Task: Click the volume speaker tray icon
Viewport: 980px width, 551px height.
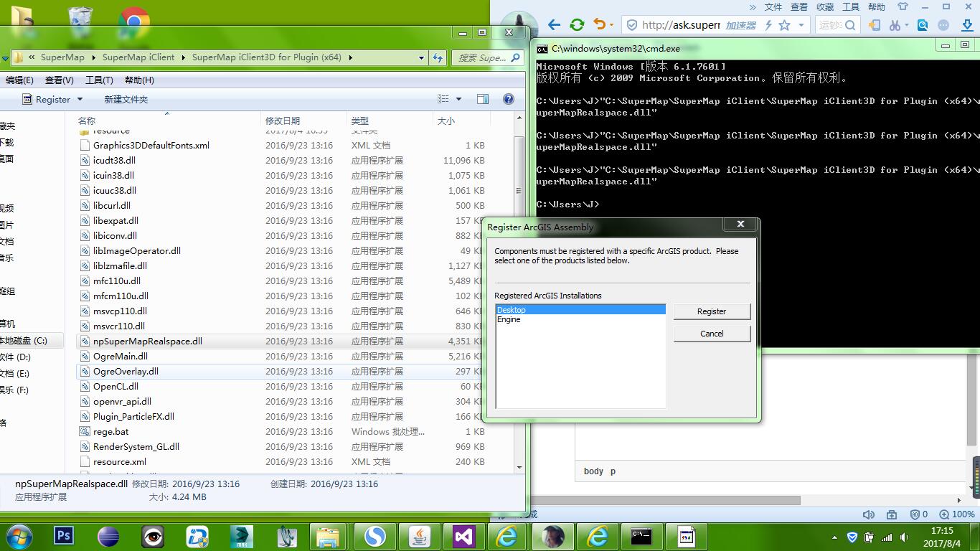Action: pyautogui.click(x=904, y=537)
